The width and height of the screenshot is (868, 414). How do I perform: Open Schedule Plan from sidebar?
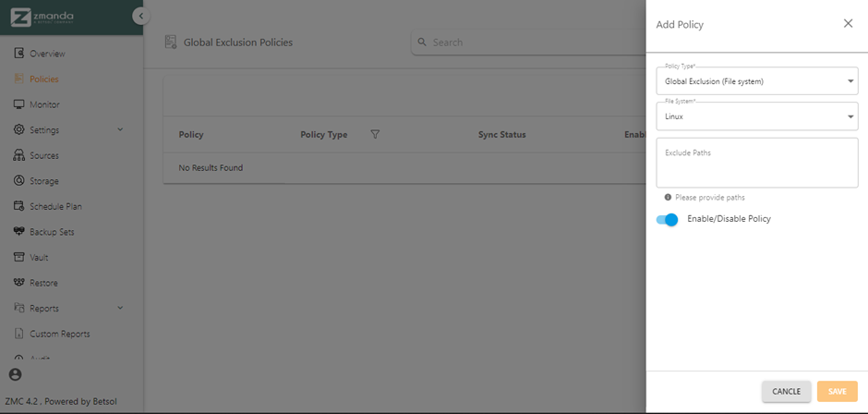point(55,207)
